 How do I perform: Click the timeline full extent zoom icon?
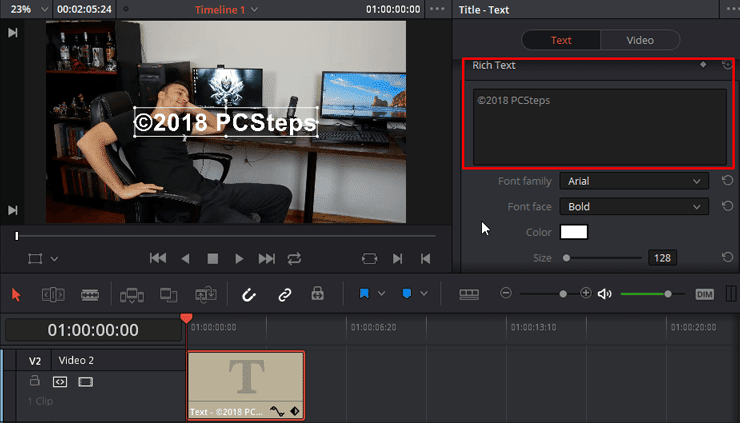[469, 294]
